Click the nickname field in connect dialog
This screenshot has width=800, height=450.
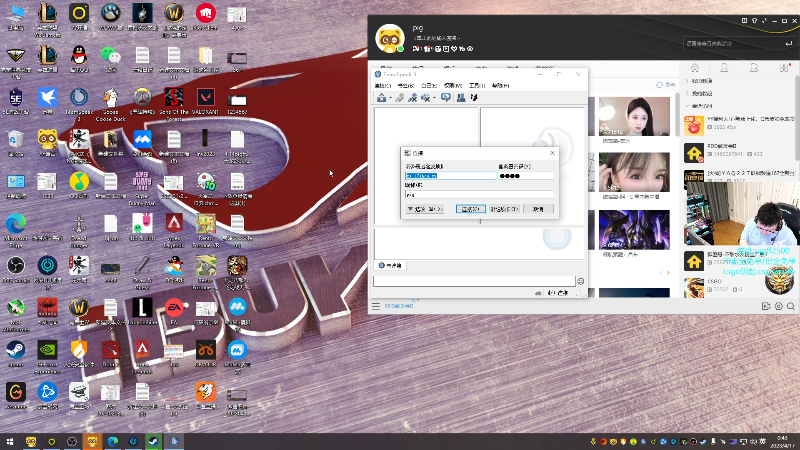pos(480,194)
